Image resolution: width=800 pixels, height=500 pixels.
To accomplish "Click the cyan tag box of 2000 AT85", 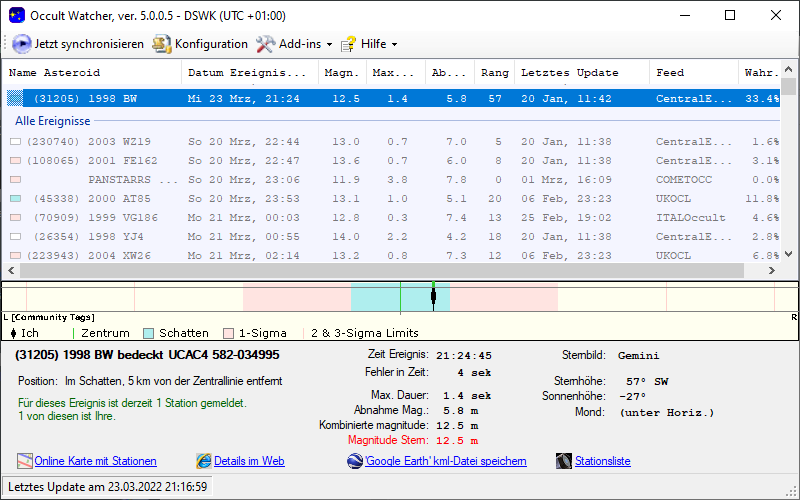I will [x=15, y=199].
